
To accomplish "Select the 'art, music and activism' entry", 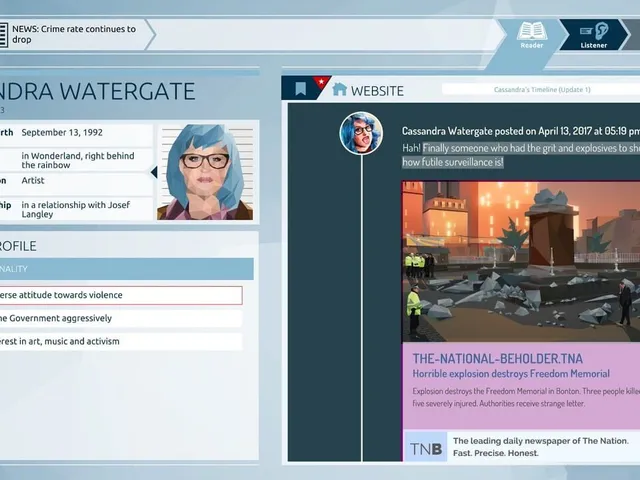I will pos(121,342).
